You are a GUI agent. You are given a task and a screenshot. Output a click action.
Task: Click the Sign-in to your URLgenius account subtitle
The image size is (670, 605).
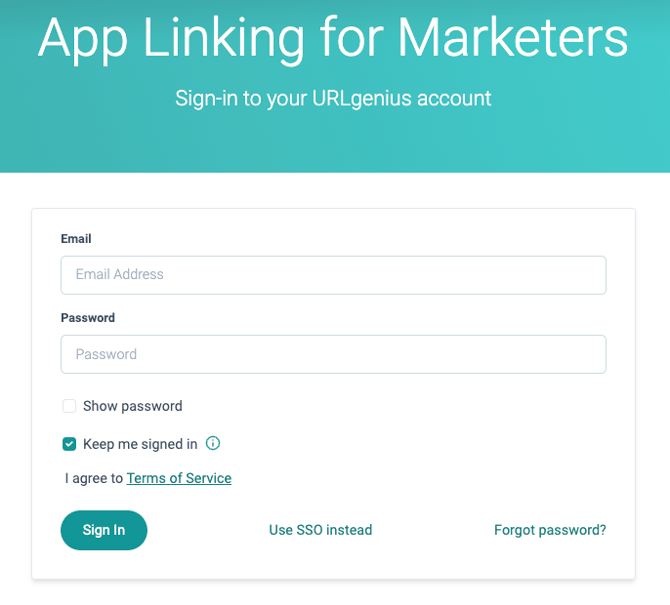point(333,98)
